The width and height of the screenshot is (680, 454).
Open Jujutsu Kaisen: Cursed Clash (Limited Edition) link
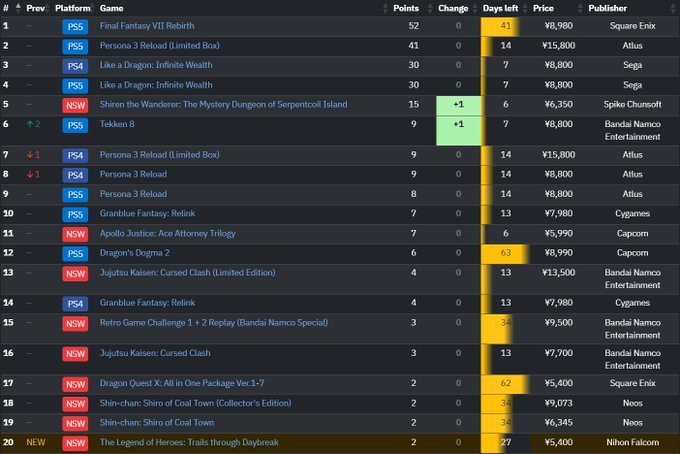187,272
